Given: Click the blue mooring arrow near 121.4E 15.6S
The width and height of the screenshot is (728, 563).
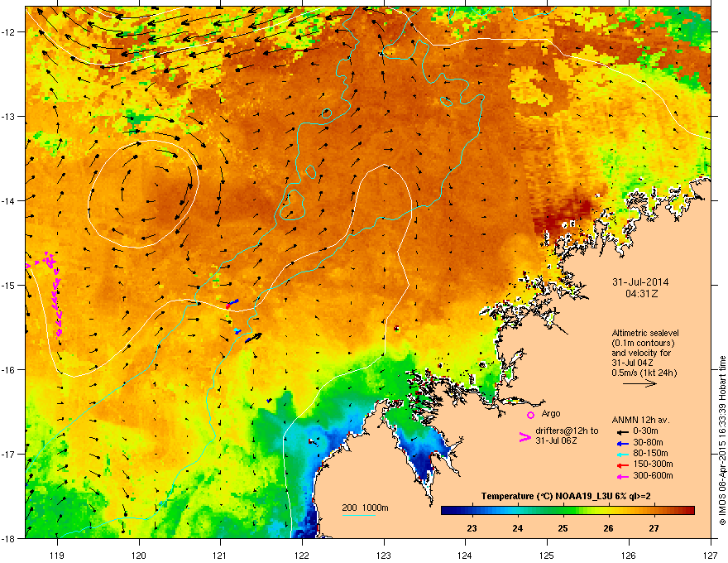Looking at the screenshot, I should 253,338.
